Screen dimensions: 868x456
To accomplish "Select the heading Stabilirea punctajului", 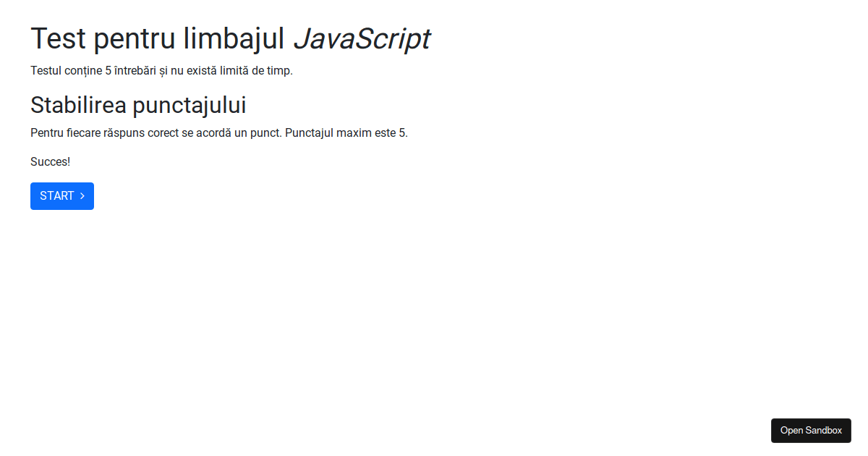I will tap(137, 104).
